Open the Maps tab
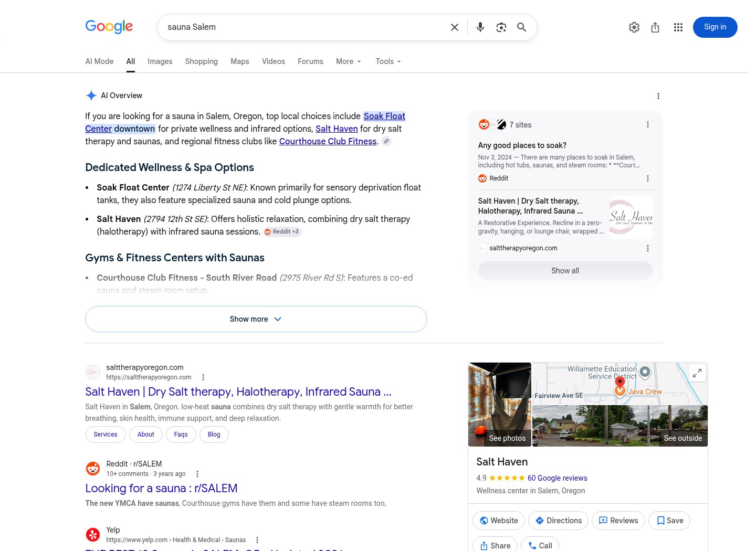This screenshot has width=756, height=551. tap(240, 61)
